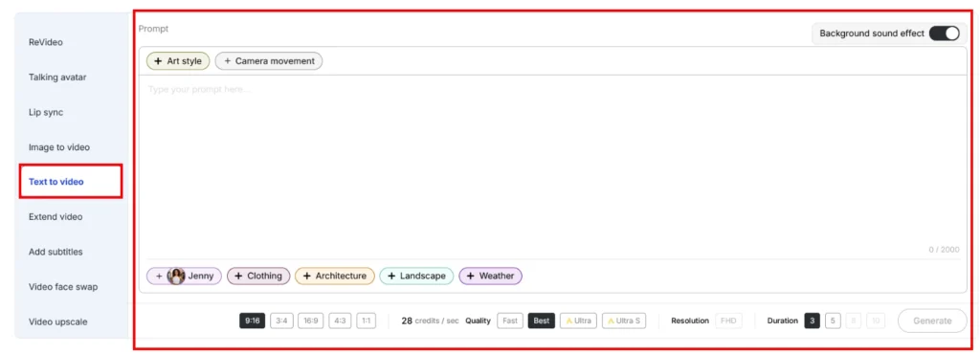Click the 0 / 2000 character counter
The height and width of the screenshot is (354, 980).
tap(943, 249)
